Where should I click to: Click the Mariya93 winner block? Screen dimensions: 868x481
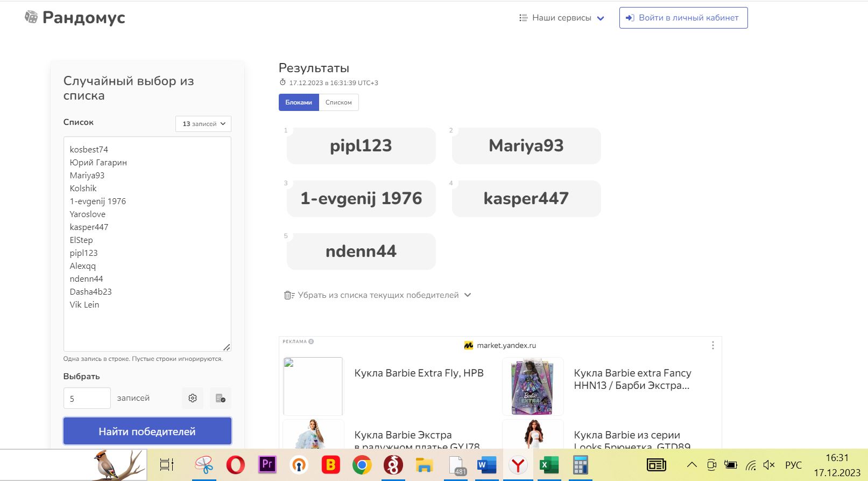pyautogui.click(x=526, y=146)
